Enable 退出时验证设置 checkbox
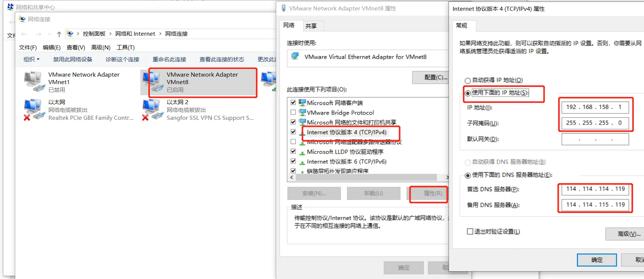The height and width of the screenshot is (279, 644). pyautogui.click(x=470, y=231)
